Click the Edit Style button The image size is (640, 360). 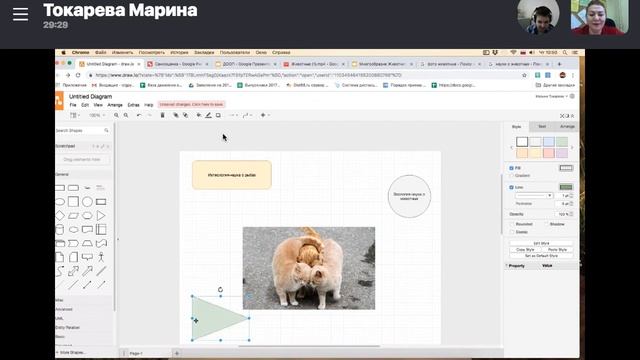coord(541,243)
